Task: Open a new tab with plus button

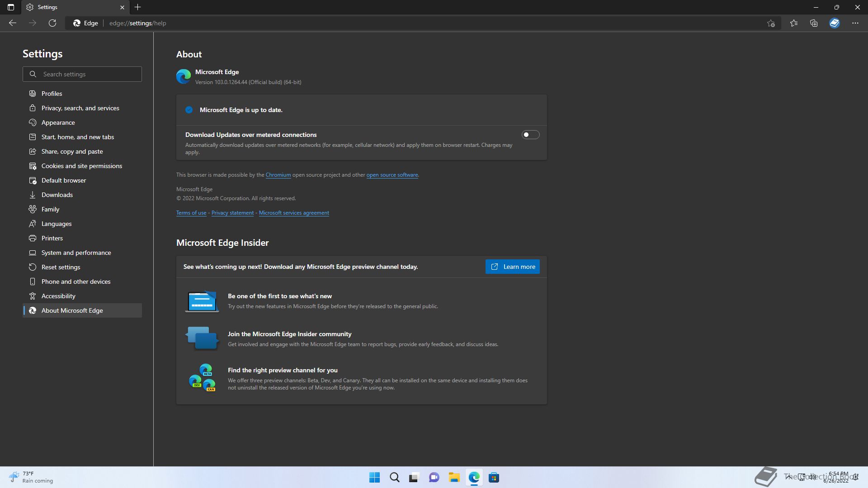Action: click(x=138, y=7)
